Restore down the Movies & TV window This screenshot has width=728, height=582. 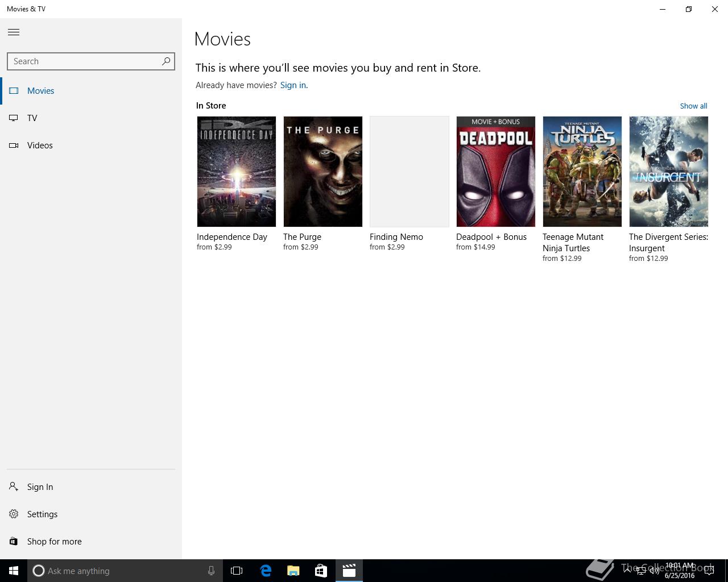(x=689, y=9)
